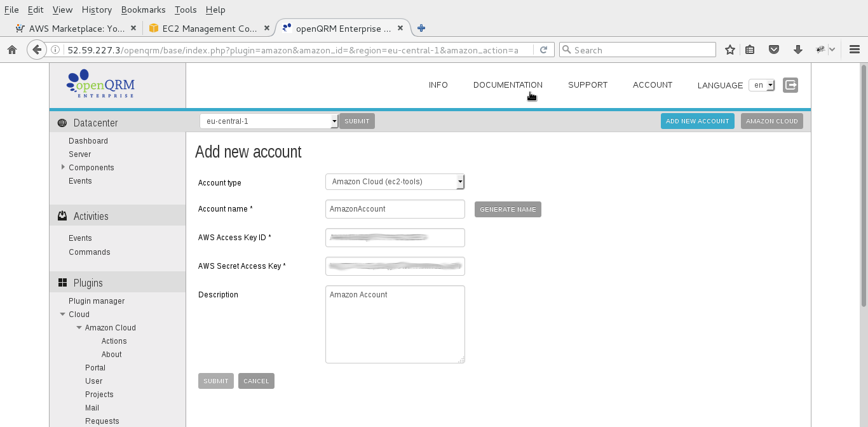Viewport: 868px width, 427px height.
Task: Open Dashboard in the sidebar
Action: click(88, 141)
